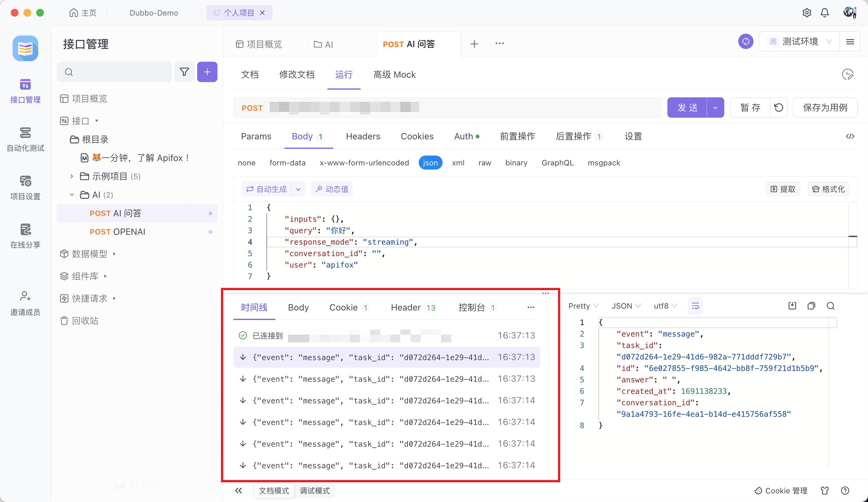This screenshot has width=868, height=502.
Task: Expand the 示例项目 folder
Action: [x=72, y=177]
